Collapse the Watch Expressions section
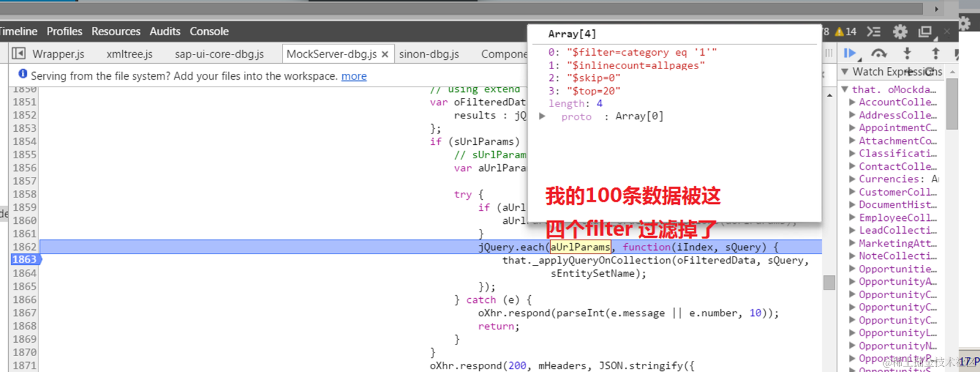Screen dimensions: 980x372 tap(845, 71)
